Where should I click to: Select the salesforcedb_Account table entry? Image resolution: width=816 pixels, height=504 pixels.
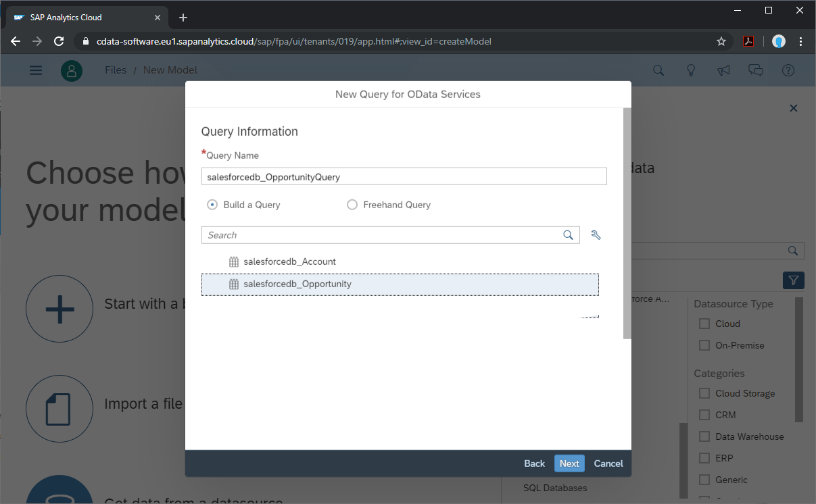(289, 261)
